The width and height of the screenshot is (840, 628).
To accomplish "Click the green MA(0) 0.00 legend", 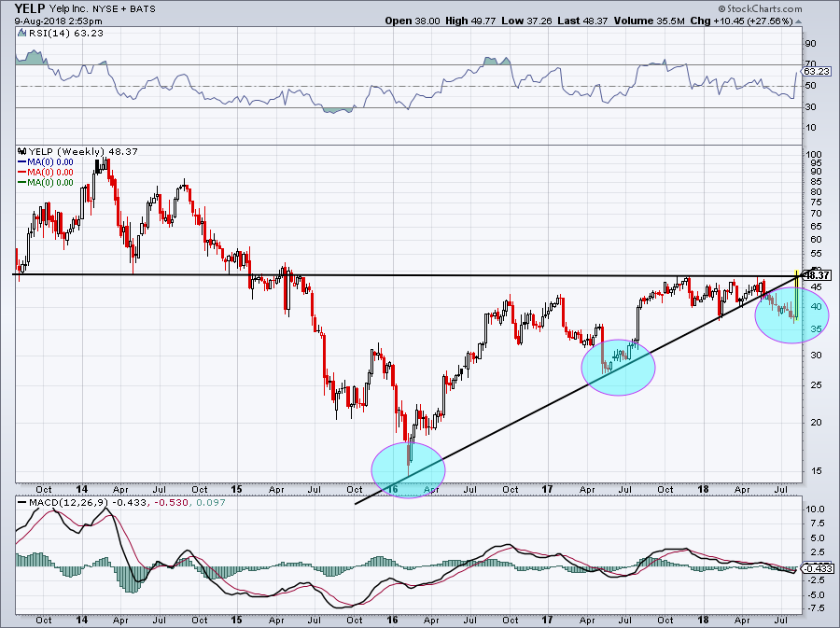I will click(x=46, y=182).
